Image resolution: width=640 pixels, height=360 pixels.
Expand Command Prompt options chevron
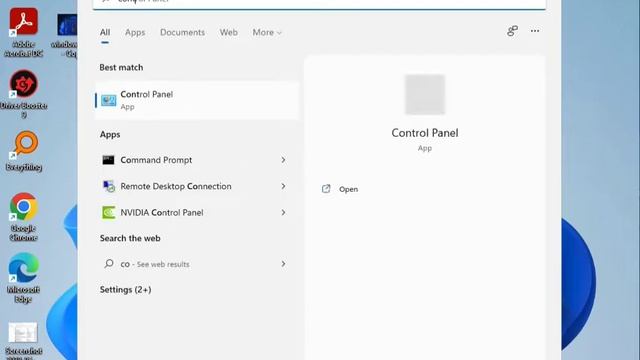(x=283, y=160)
